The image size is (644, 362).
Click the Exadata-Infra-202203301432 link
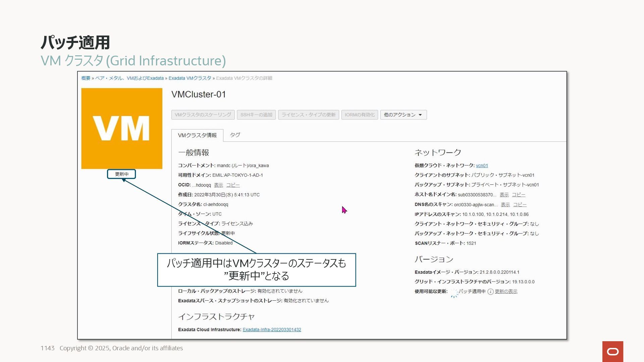click(272, 330)
